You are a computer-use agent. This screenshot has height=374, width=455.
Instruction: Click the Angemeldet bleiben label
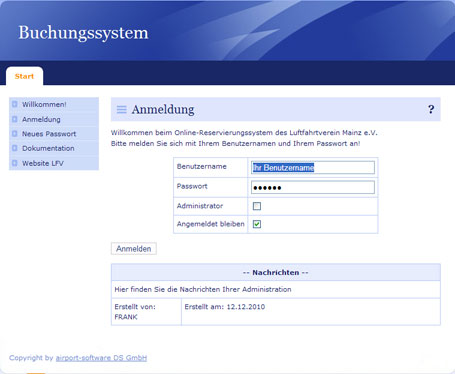tap(211, 224)
